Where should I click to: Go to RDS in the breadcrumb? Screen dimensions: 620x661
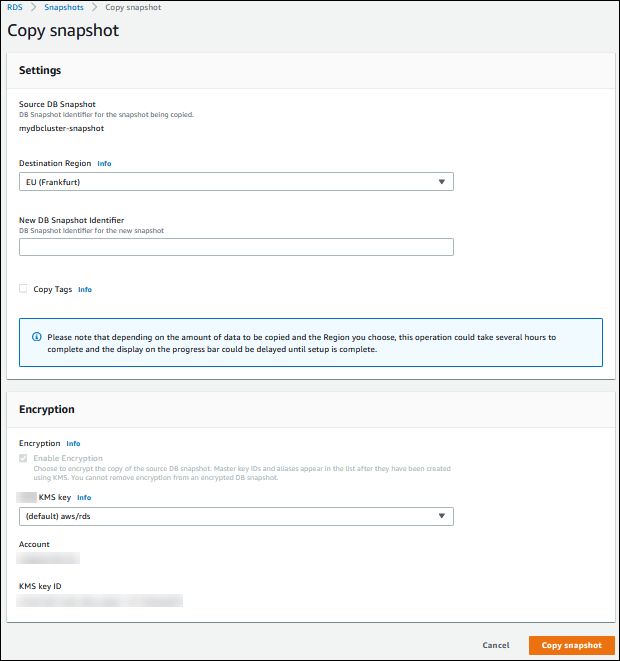pyautogui.click(x=14, y=7)
